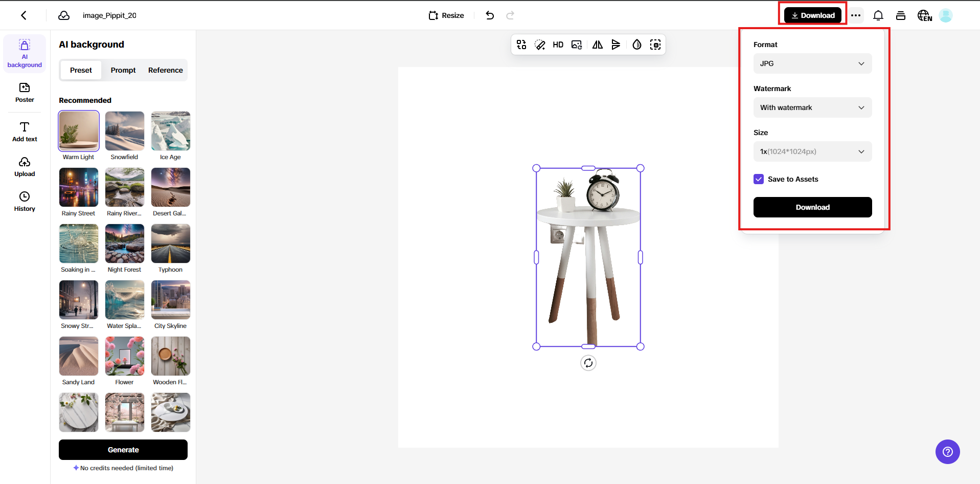Click the top bar Download button
980x484 pixels.
pos(813,15)
